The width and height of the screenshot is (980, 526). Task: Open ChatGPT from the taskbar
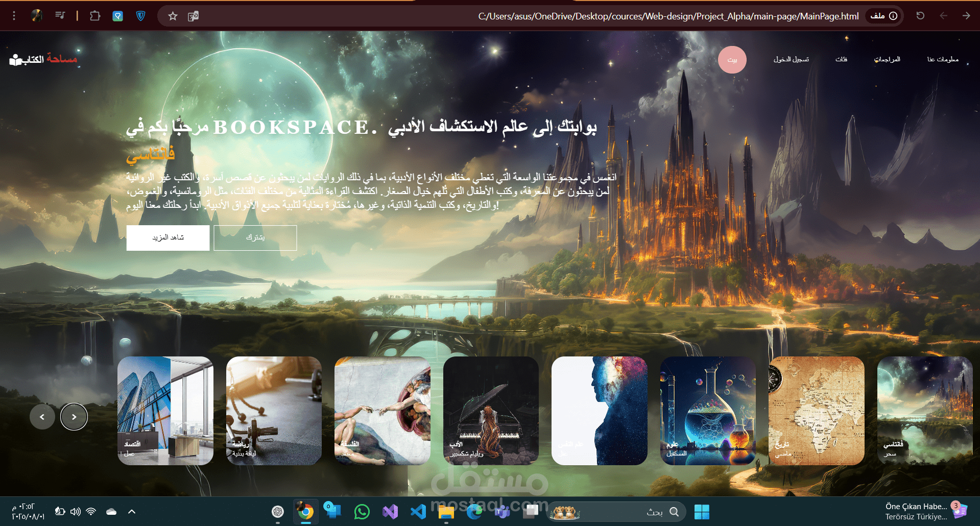pyautogui.click(x=278, y=512)
